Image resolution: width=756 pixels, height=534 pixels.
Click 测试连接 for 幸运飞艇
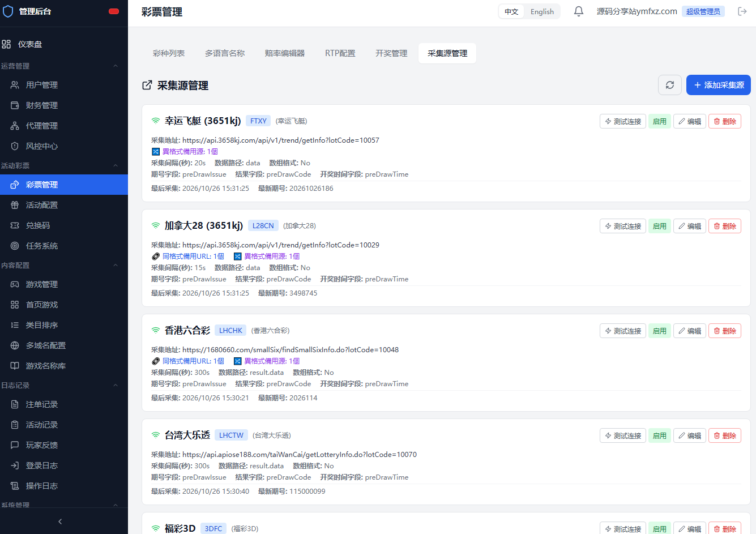(x=623, y=121)
